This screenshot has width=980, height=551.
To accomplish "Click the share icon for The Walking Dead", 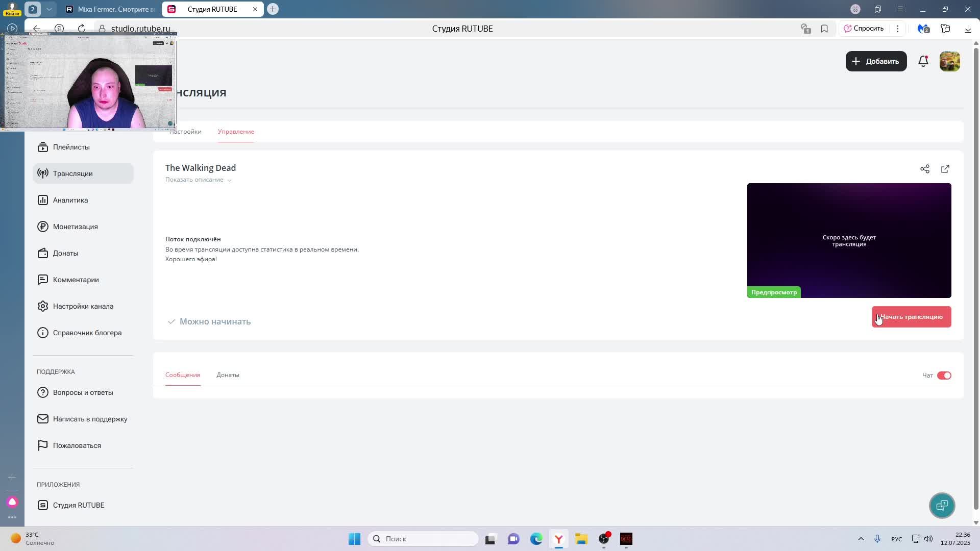I will [x=924, y=169].
